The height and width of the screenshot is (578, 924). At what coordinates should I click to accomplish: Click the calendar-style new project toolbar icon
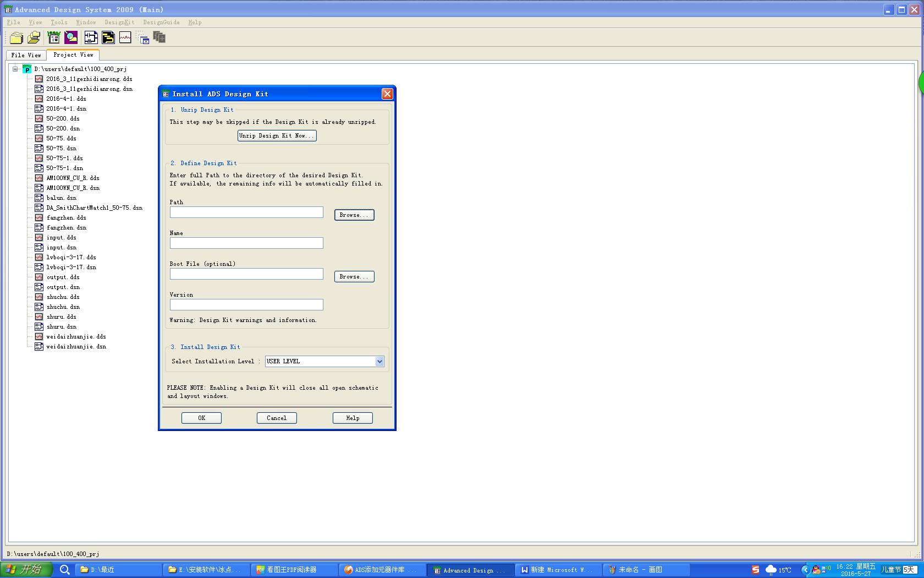54,37
